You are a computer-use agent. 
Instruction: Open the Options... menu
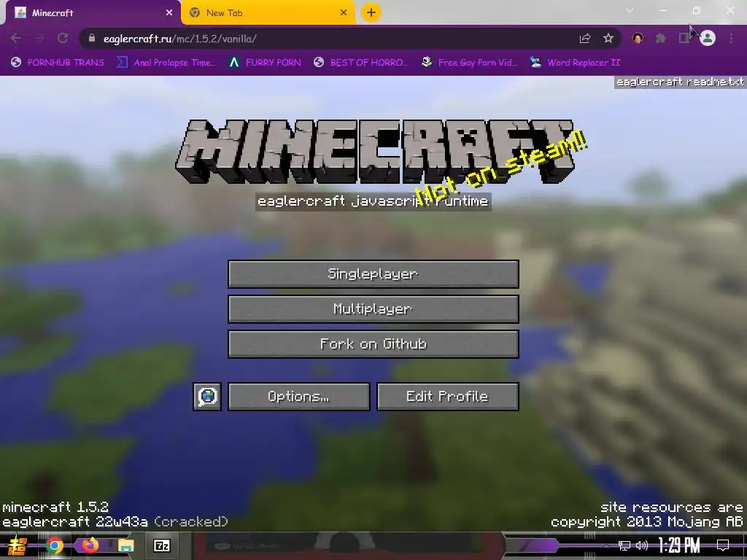click(x=298, y=396)
